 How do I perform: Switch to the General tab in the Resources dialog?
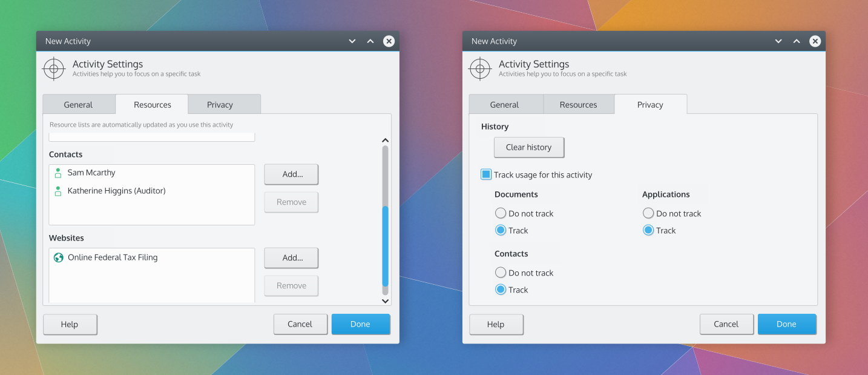(x=78, y=105)
